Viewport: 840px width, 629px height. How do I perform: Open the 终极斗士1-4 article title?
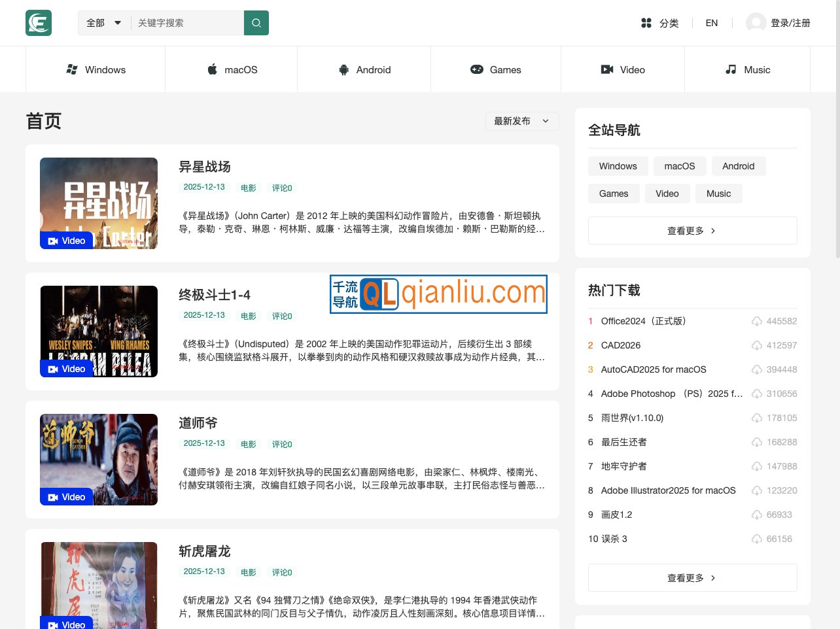215,295
